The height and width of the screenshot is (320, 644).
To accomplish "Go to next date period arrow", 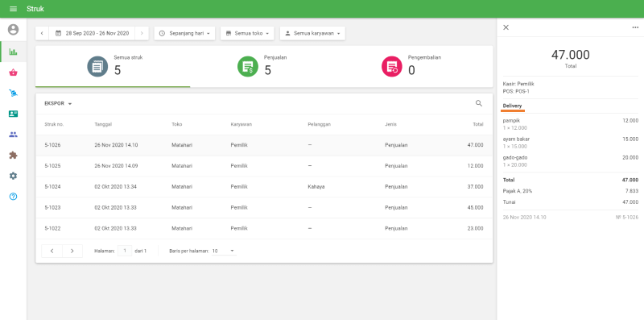I will tap(142, 33).
